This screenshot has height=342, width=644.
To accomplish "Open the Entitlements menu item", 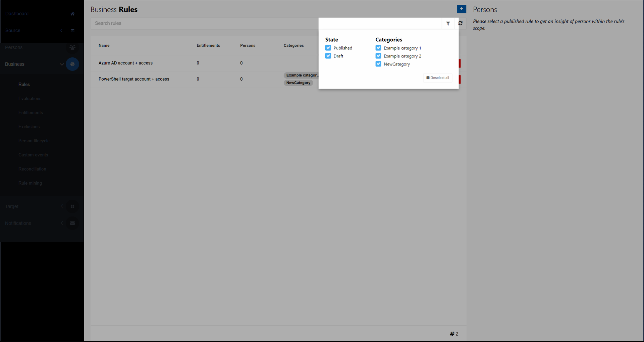I will (31, 113).
